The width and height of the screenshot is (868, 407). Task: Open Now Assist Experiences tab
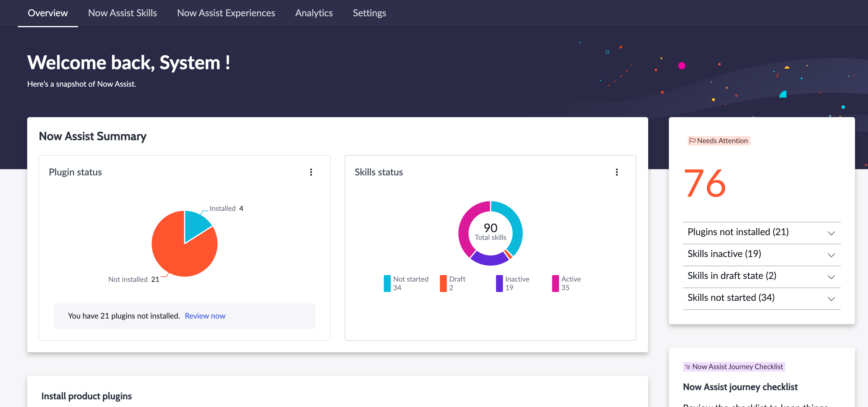pos(226,13)
